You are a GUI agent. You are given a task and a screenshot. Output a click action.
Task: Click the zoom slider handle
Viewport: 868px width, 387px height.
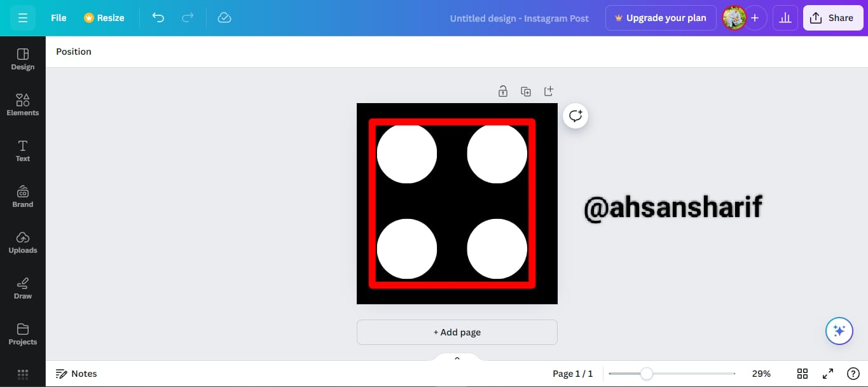tap(646, 374)
